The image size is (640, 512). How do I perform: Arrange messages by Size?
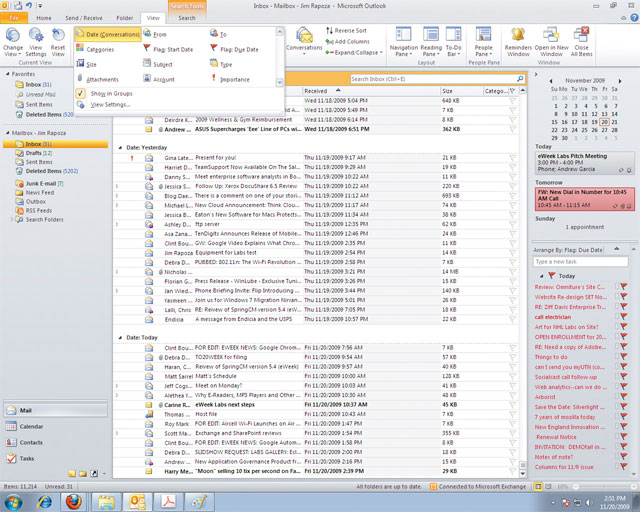[x=87, y=64]
